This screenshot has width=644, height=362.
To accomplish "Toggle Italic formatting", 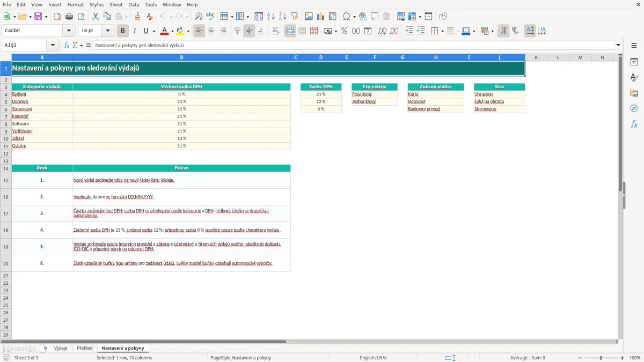I will pyautogui.click(x=134, y=31).
